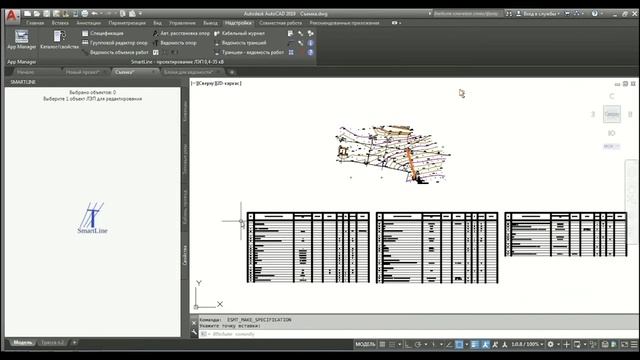Click the blue help question icon in SmartLine panel

click(311, 52)
